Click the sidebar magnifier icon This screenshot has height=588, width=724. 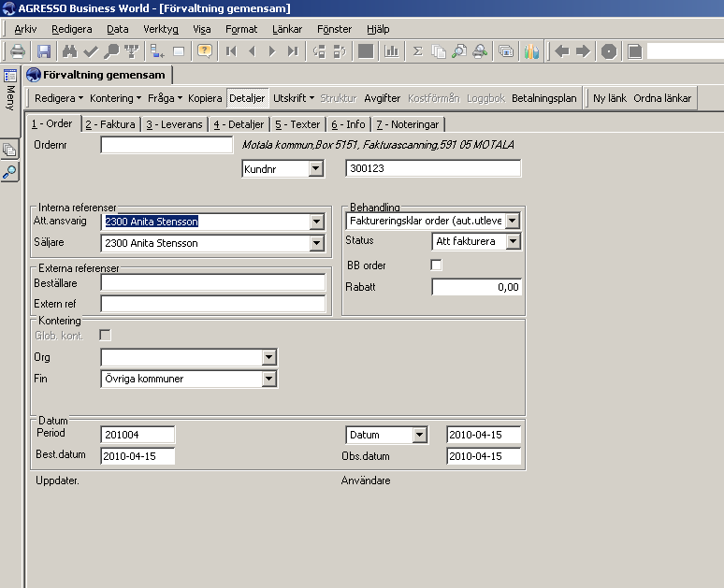click(9, 172)
